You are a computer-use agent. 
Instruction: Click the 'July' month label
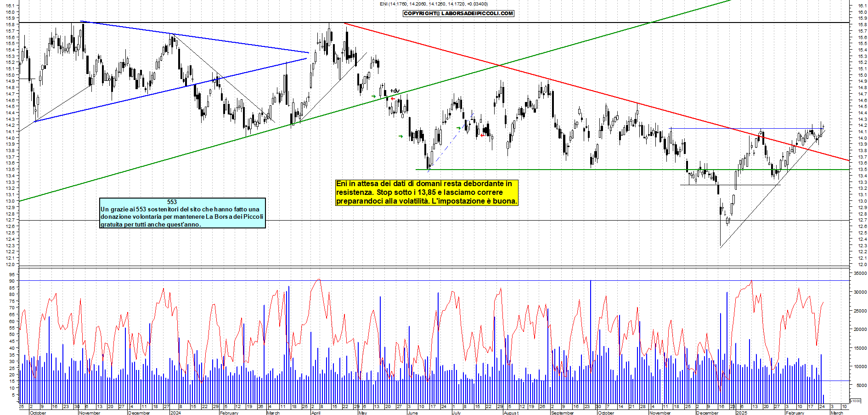coord(457,413)
